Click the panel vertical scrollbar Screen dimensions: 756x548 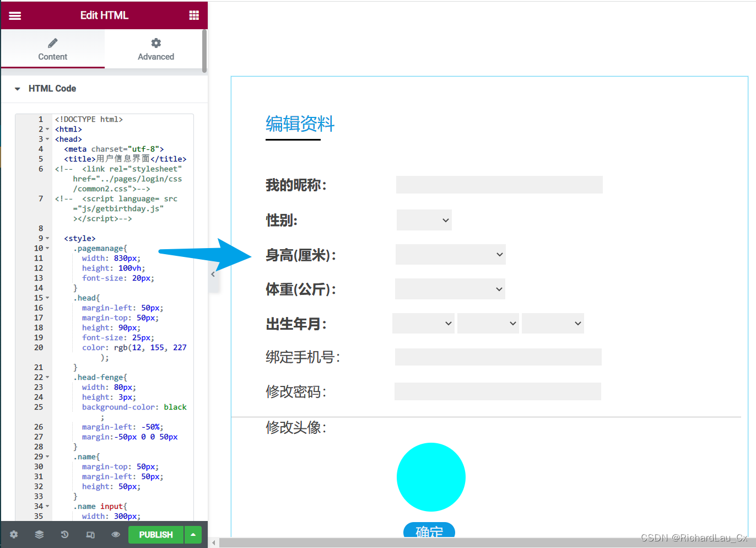click(204, 51)
